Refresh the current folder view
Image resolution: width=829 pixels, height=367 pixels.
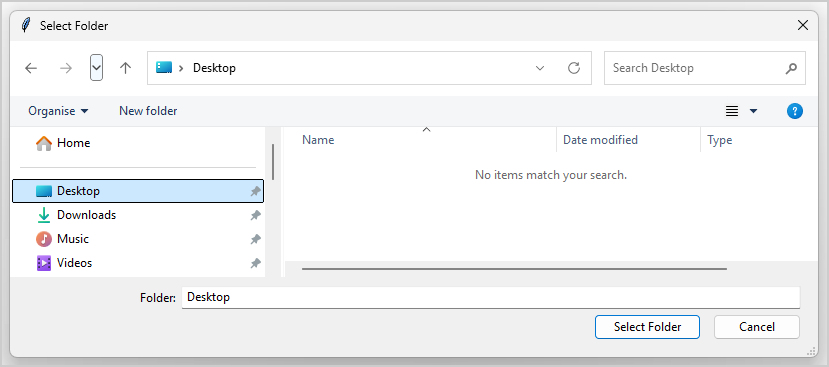click(x=574, y=68)
